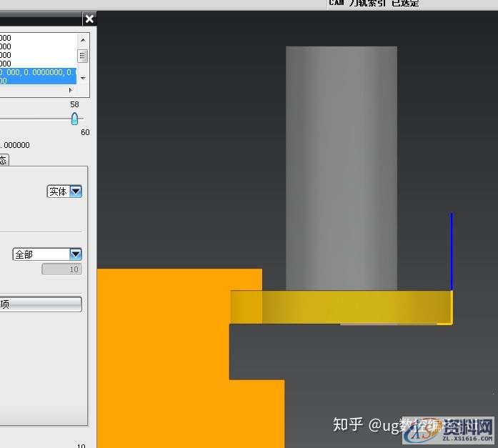This screenshot has height=448, width=498.
Task: Select the highlighted blue coordinate row
Action: point(36,73)
